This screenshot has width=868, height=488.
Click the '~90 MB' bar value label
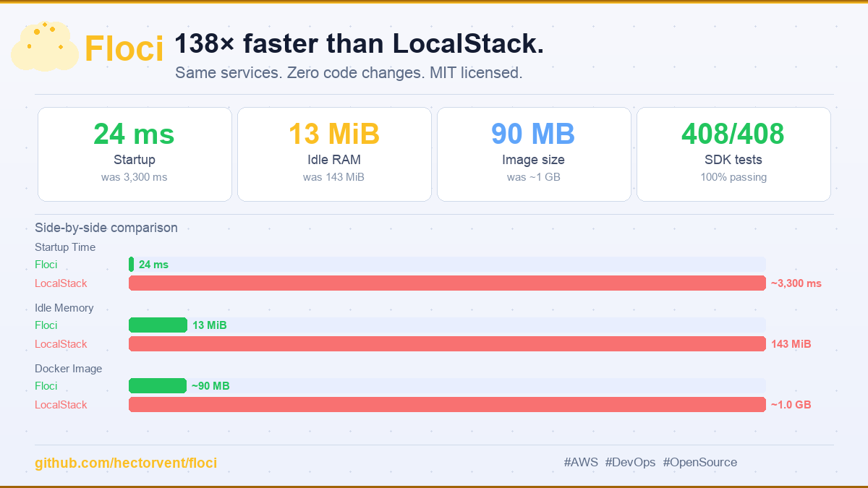(x=210, y=386)
